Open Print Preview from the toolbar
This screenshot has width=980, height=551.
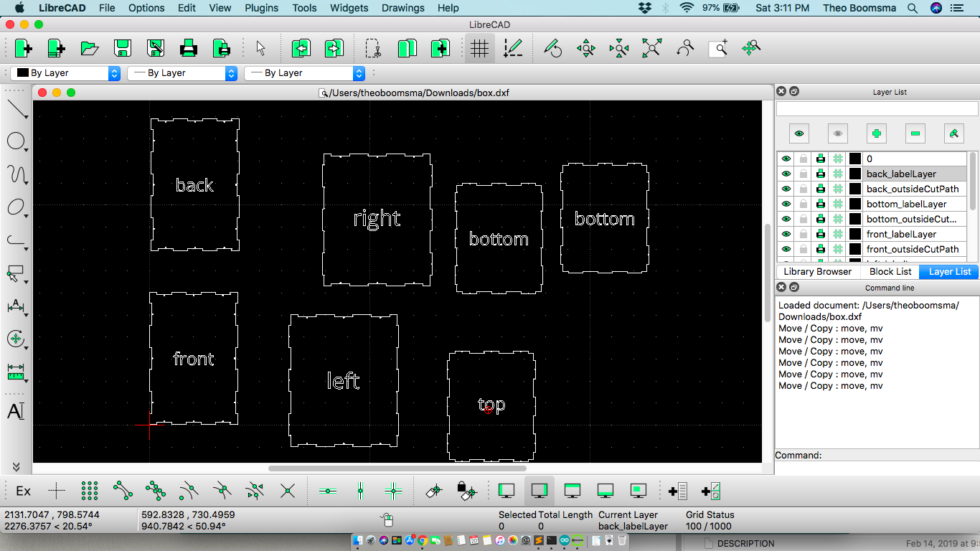(x=221, y=48)
